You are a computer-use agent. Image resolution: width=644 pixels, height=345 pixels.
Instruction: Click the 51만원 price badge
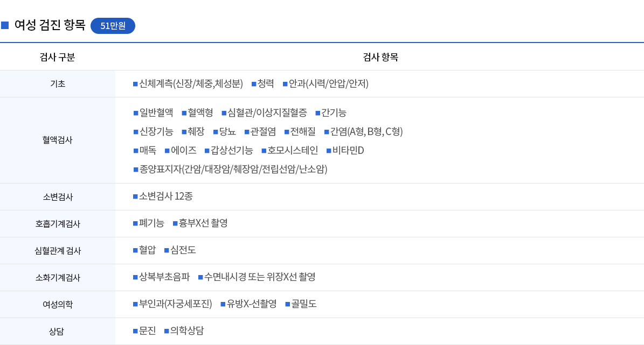[113, 26]
